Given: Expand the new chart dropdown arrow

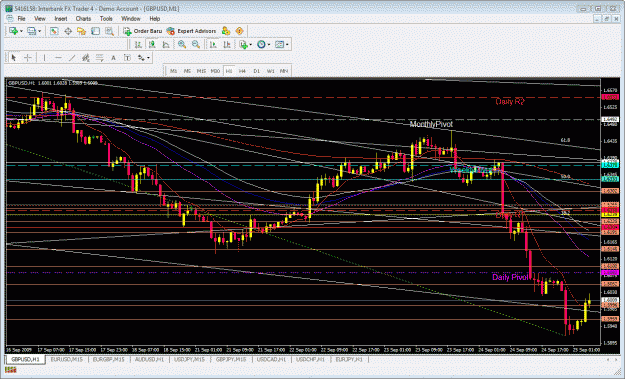Looking at the screenshot, I should click(21, 31).
